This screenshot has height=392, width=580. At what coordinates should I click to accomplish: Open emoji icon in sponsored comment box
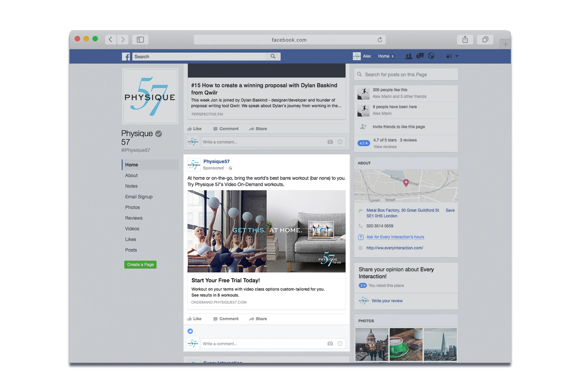point(340,344)
